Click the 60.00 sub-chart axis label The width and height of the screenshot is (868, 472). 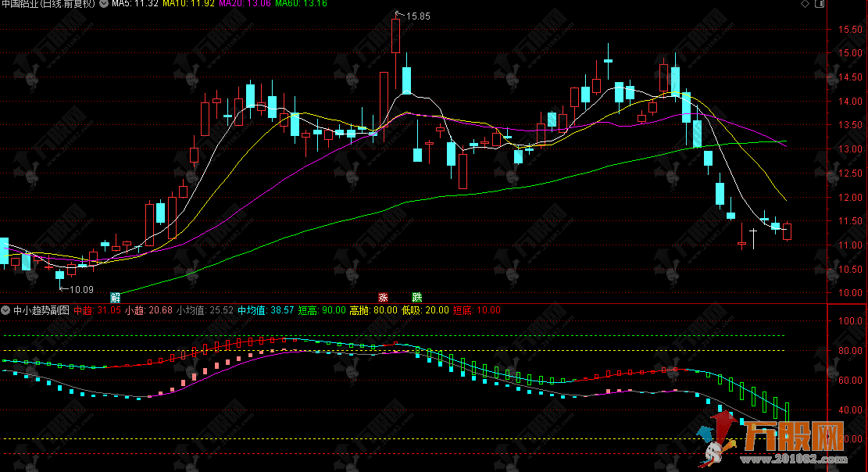click(x=850, y=381)
